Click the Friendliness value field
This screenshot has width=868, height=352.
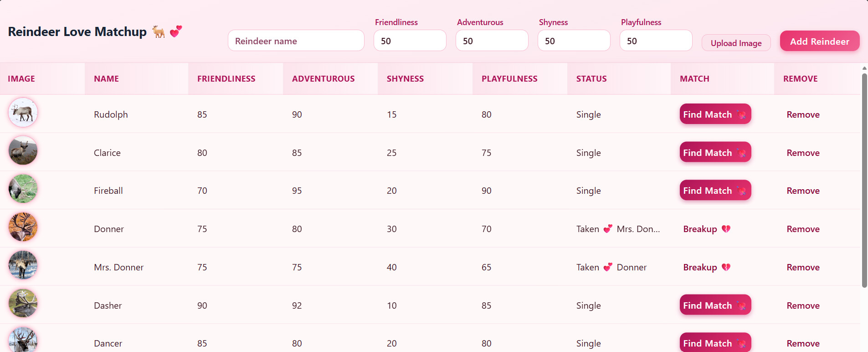(410, 41)
